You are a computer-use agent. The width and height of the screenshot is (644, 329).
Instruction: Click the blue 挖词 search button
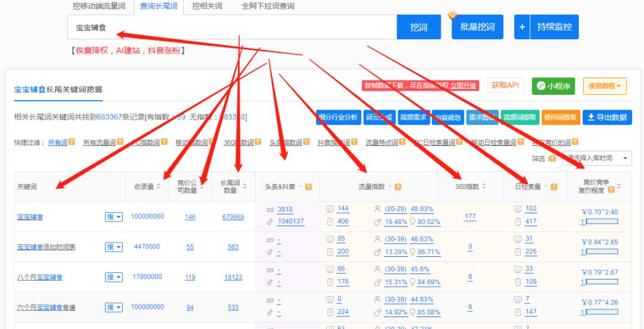(419, 27)
